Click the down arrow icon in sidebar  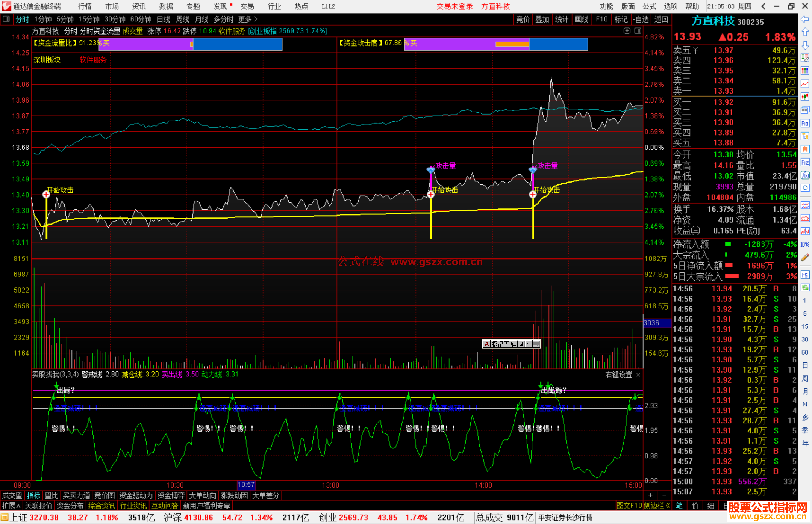805,45
